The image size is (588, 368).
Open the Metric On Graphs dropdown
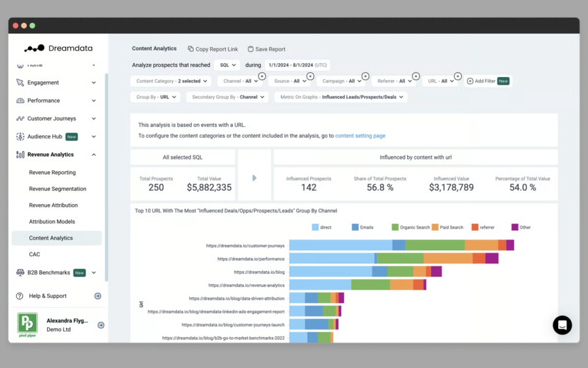pos(341,97)
